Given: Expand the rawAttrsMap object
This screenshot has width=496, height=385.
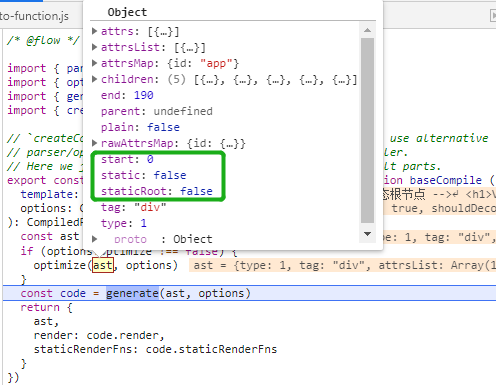Looking at the screenshot, I should point(95,143).
